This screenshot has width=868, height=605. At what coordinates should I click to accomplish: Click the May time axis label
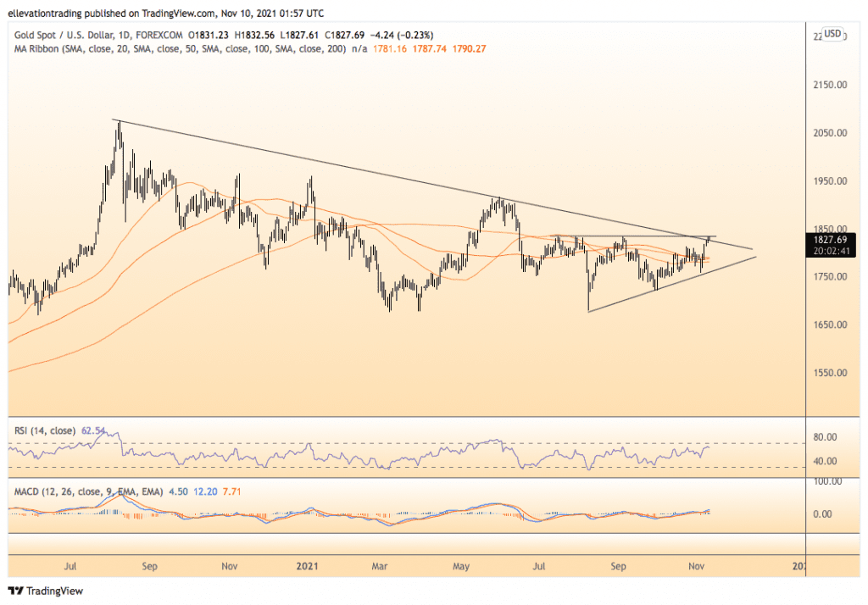pyautogui.click(x=461, y=566)
